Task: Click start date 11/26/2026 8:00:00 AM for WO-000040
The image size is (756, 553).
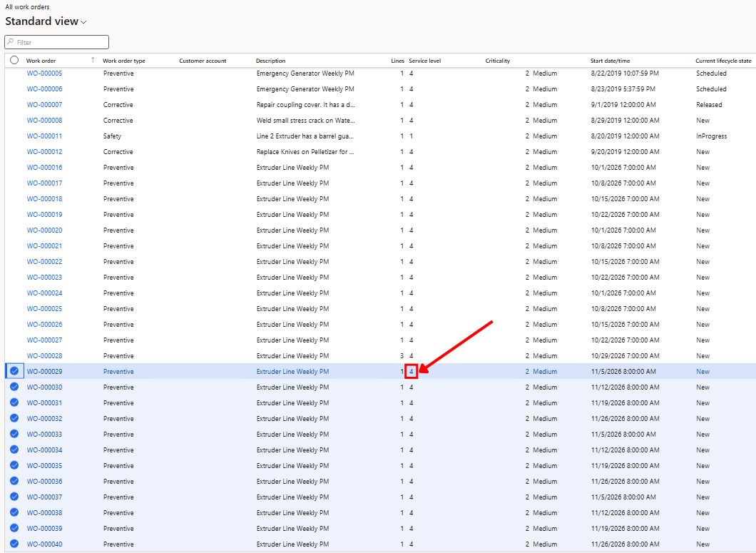Action: (x=625, y=544)
